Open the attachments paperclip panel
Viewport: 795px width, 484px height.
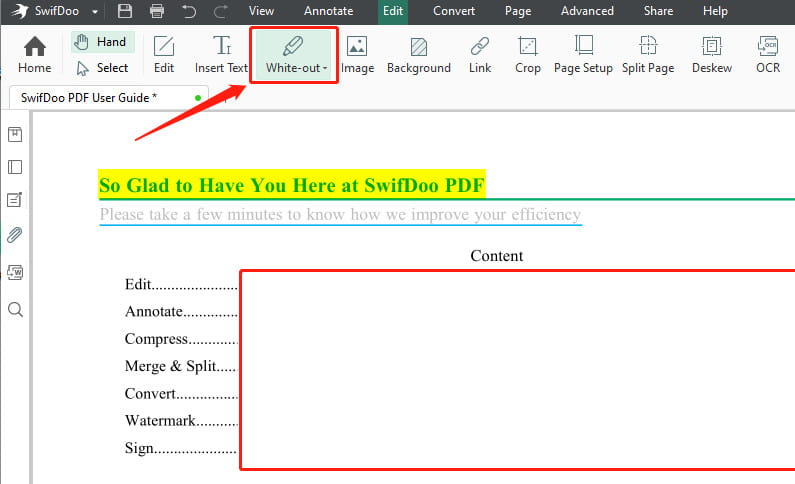[15, 235]
